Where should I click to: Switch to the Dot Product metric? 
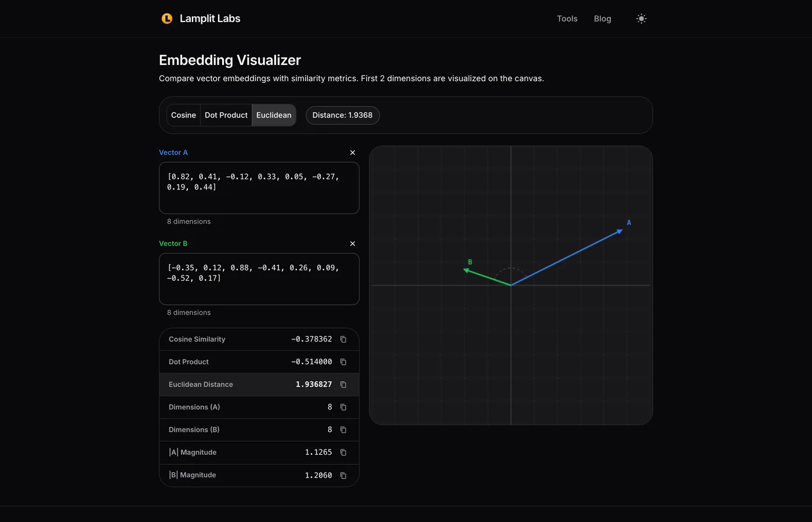tap(226, 115)
